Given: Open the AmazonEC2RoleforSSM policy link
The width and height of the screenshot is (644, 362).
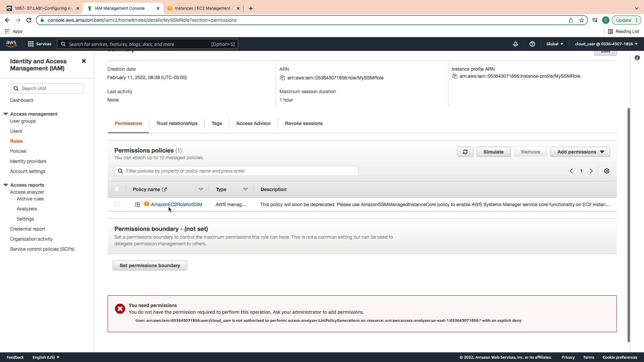Looking at the screenshot, I should 176,204.
